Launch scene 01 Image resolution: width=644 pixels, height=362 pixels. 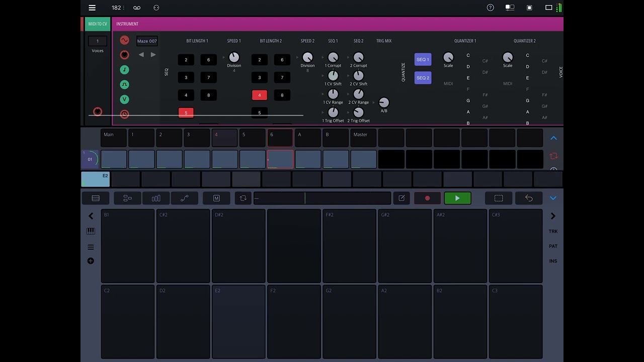(x=90, y=159)
